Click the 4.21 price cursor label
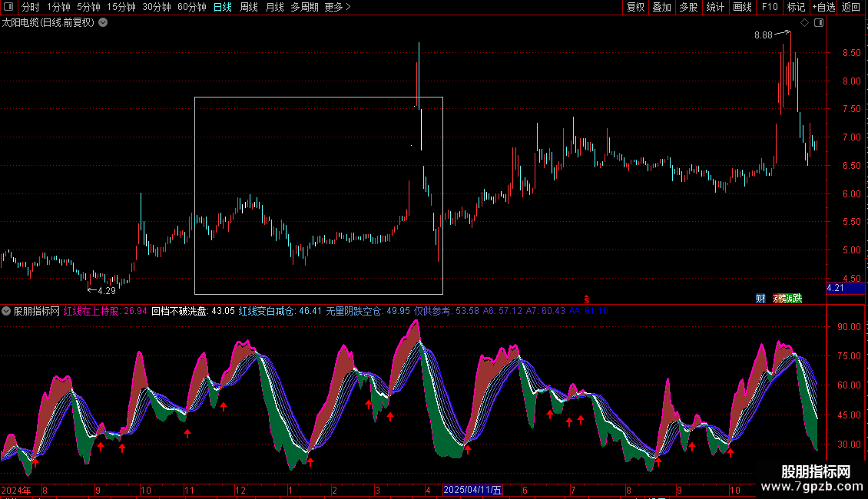This screenshot has height=499, width=868. 845,288
